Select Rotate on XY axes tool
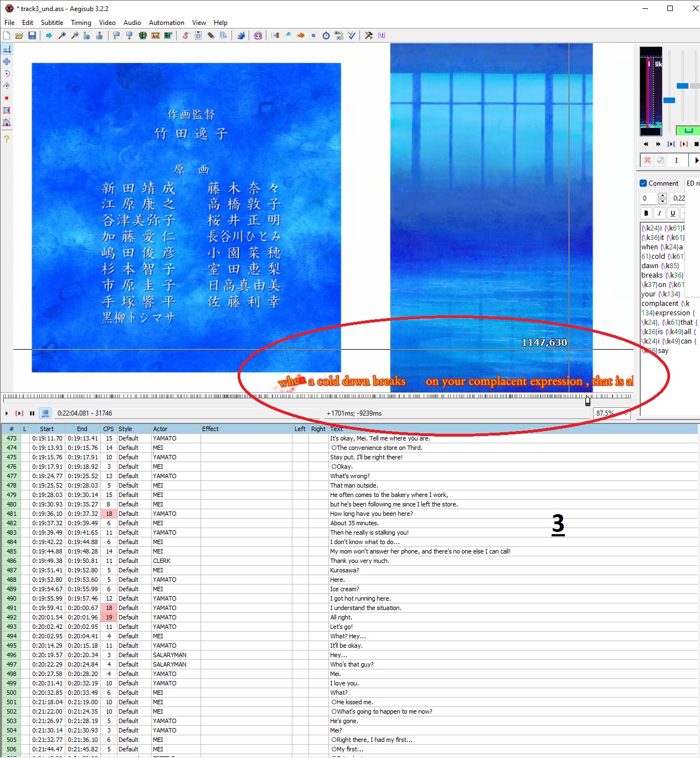Screen dimensions: 700x758 pyautogui.click(x=7, y=86)
